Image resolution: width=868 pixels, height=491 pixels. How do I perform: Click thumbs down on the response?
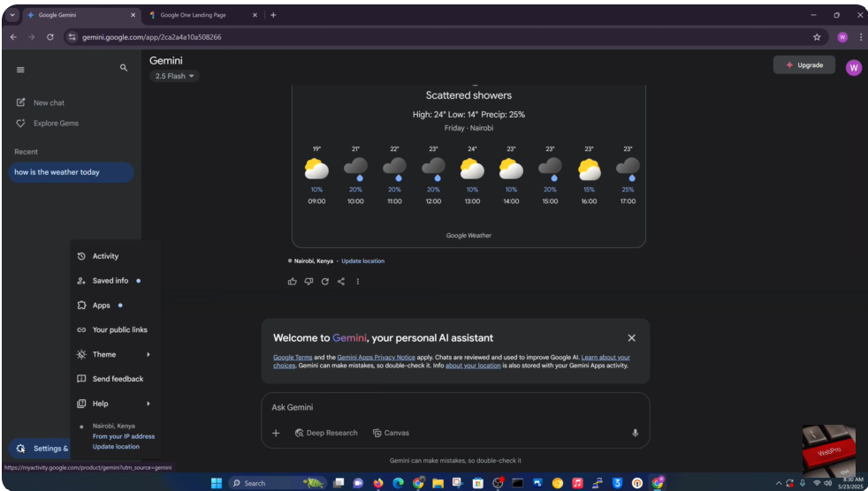click(308, 282)
